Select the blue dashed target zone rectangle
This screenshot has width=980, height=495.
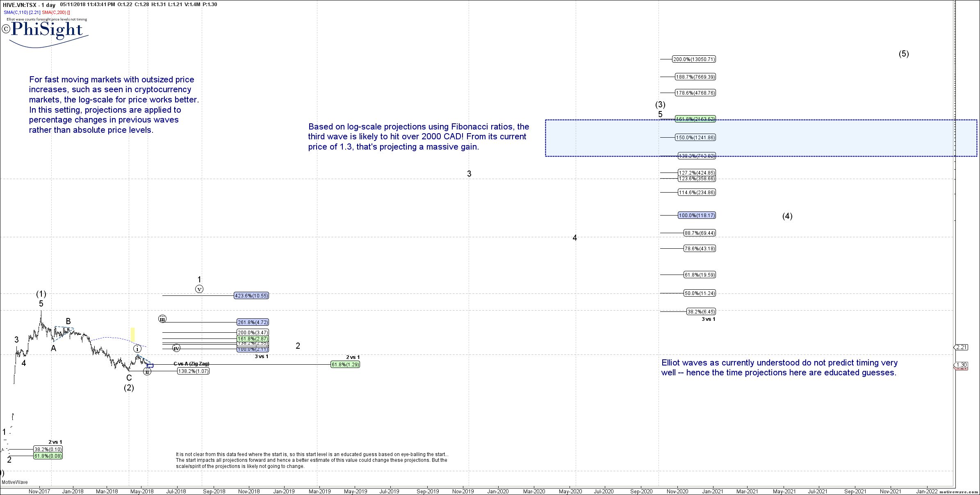point(761,138)
